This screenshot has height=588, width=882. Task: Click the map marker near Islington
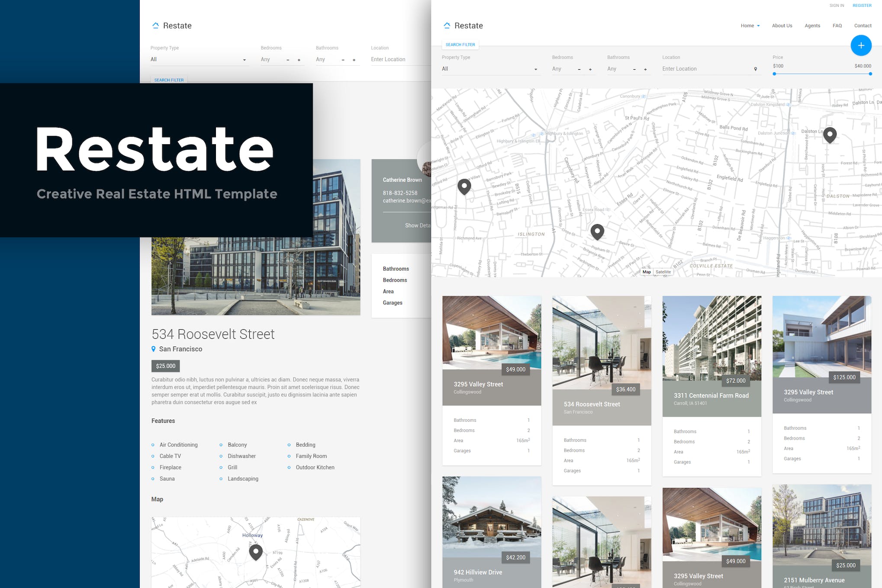click(598, 231)
